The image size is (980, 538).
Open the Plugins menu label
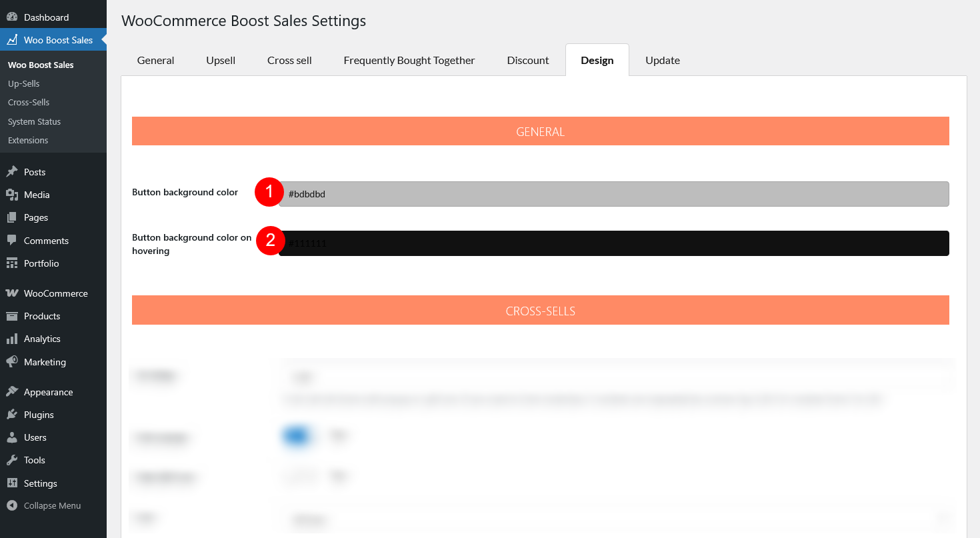39,415
